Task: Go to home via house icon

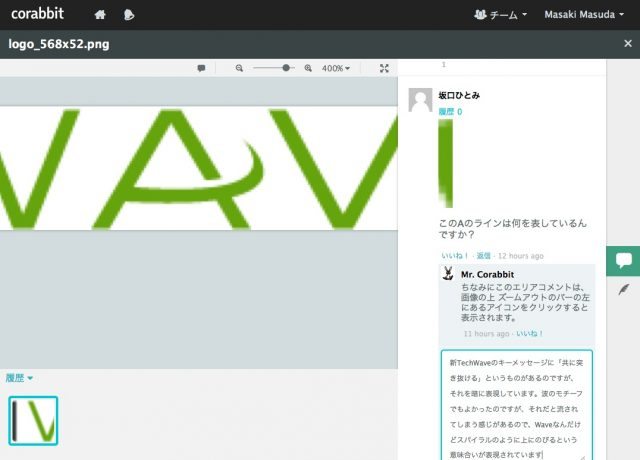Action: 100,15
